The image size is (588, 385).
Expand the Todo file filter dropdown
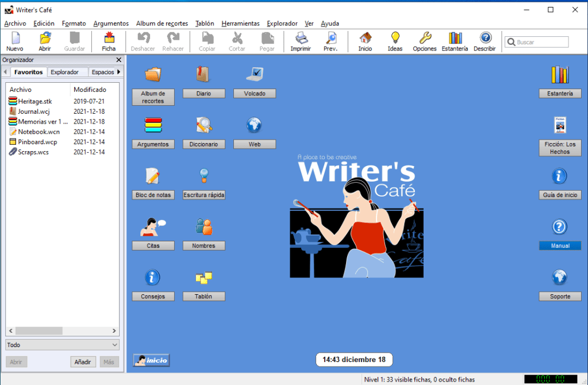pyautogui.click(x=62, y=345)
